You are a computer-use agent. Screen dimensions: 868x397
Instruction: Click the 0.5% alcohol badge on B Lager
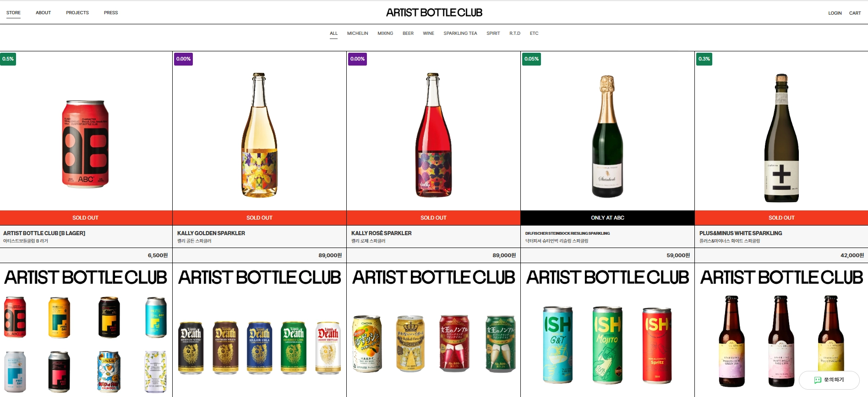tap(8, 59)
